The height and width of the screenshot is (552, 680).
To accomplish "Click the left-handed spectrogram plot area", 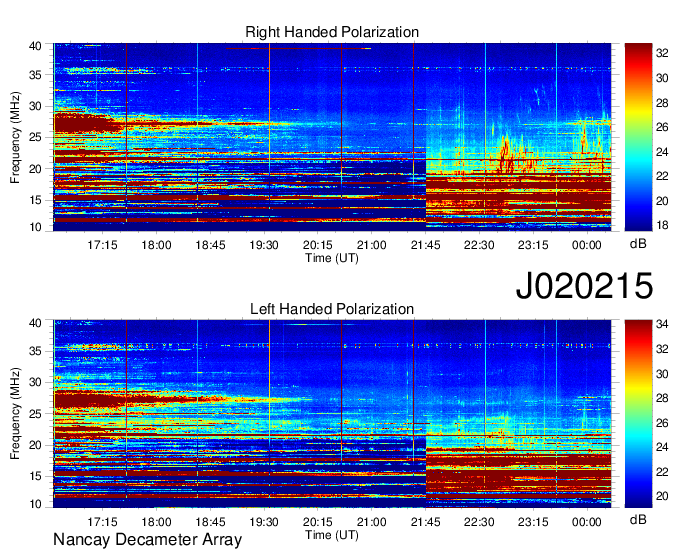I will 332,414.
